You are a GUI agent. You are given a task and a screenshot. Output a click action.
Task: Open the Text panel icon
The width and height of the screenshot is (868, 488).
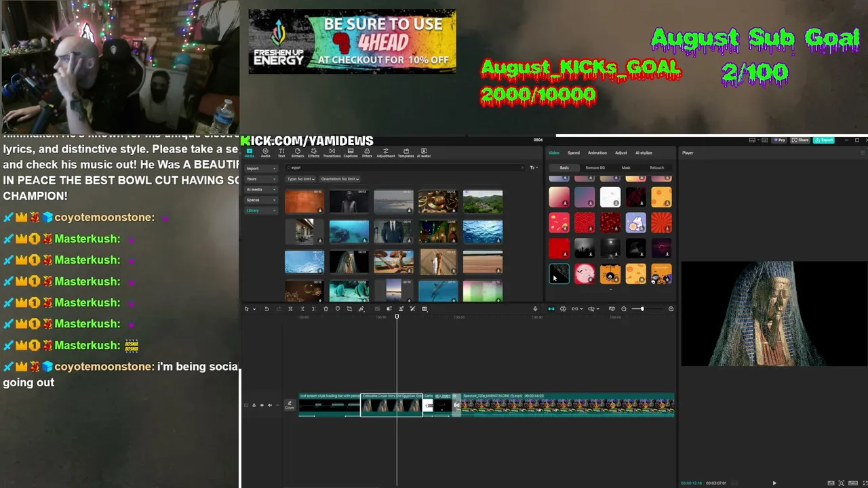tap(281, 152)
